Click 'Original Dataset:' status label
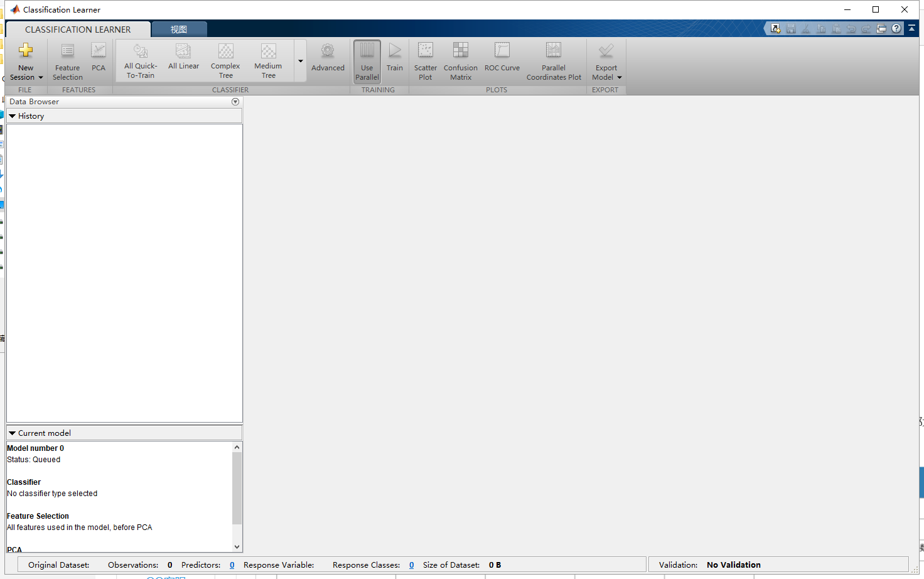Screen dimensions: 924x579 pyautogui.click(x=59, y=565)
